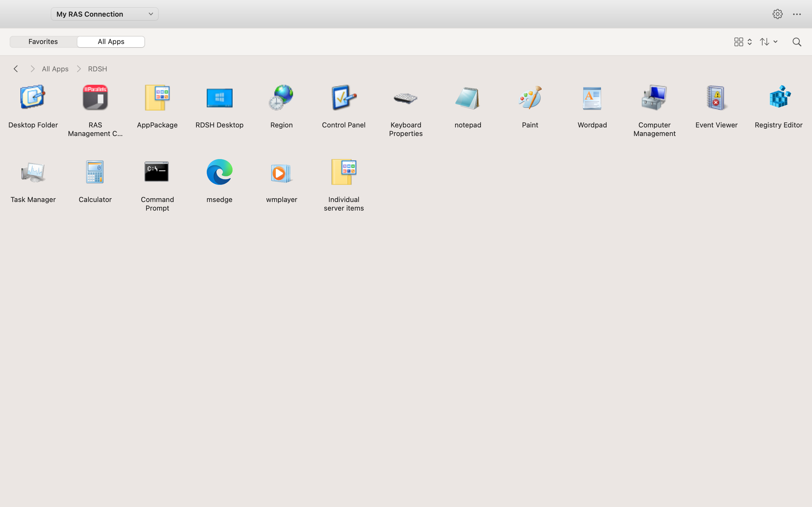Screen dimensions: 812x507
Task: Open the Paint app icon
Action: click(x=530, y=98)
